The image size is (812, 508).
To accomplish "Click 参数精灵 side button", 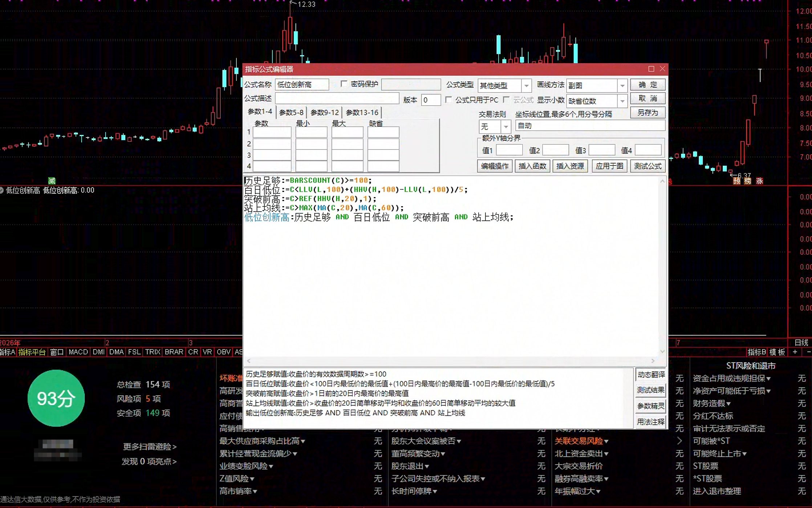I will [x=651, y=406].
